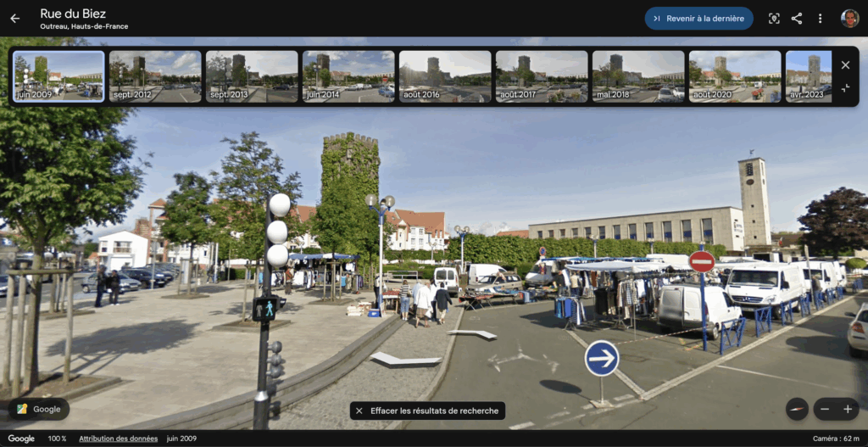Click the compass to reset orientation
Viewport: 868px width, 447px height.
797,409
